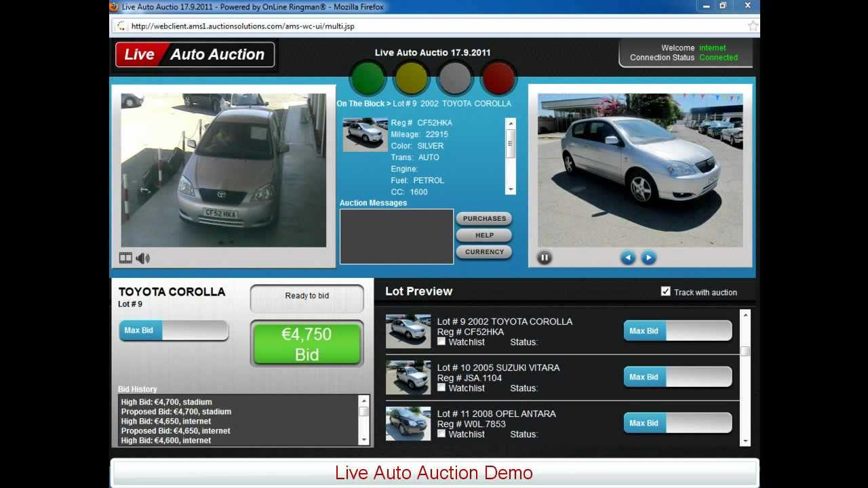This screenshot has width=868, height=488.
Task: Check Watchlist for Lot 10 Suzuki Vitara
Action: point(441,388)
